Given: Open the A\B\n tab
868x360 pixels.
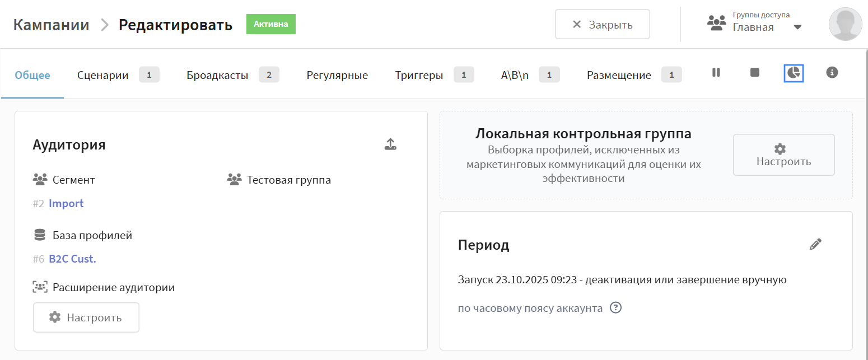Looking at the screenshot, I should point(515,75).
